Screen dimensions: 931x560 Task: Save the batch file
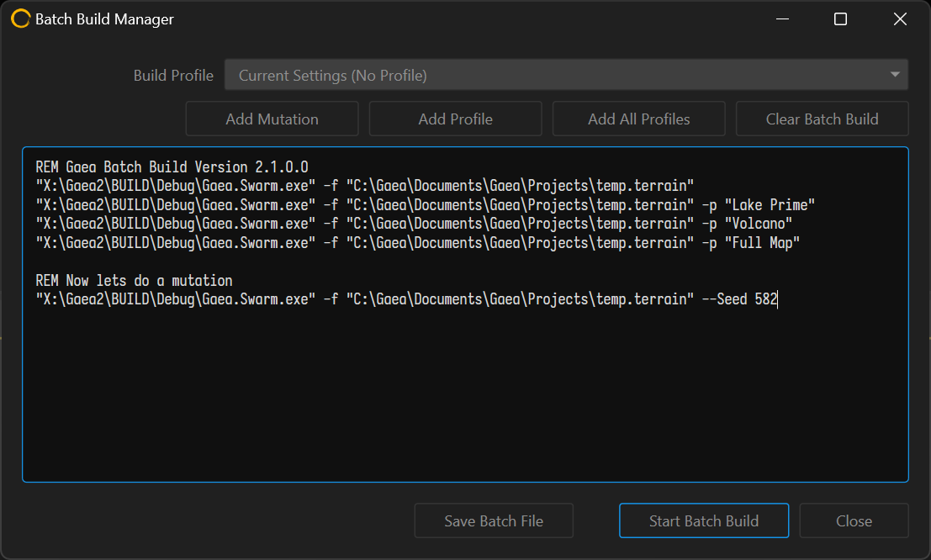point(493,520)
